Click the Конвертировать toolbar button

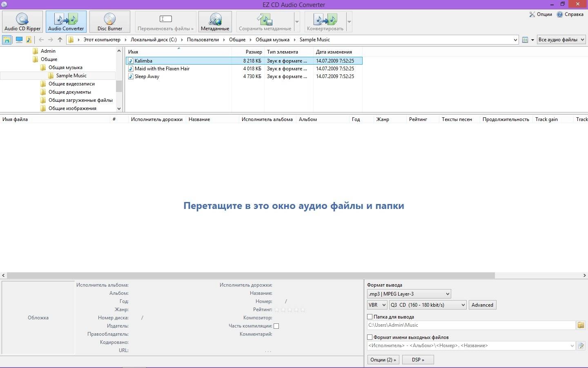click(325, 22)
